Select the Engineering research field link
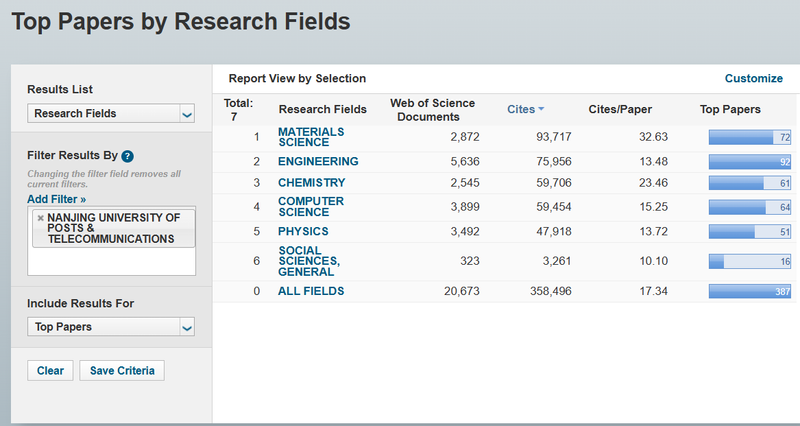This screenshot has width=800, height=426. pyautogui.click(x=318, y=161)
